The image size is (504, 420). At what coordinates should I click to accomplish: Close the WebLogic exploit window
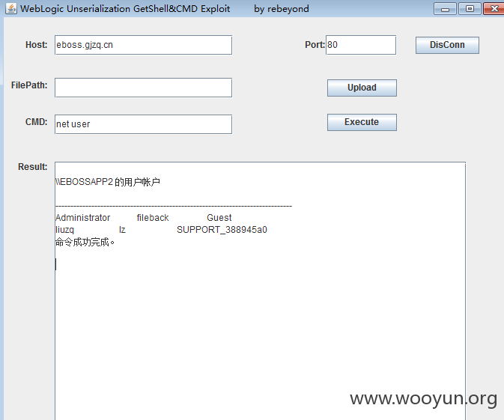tap(494, 9)
